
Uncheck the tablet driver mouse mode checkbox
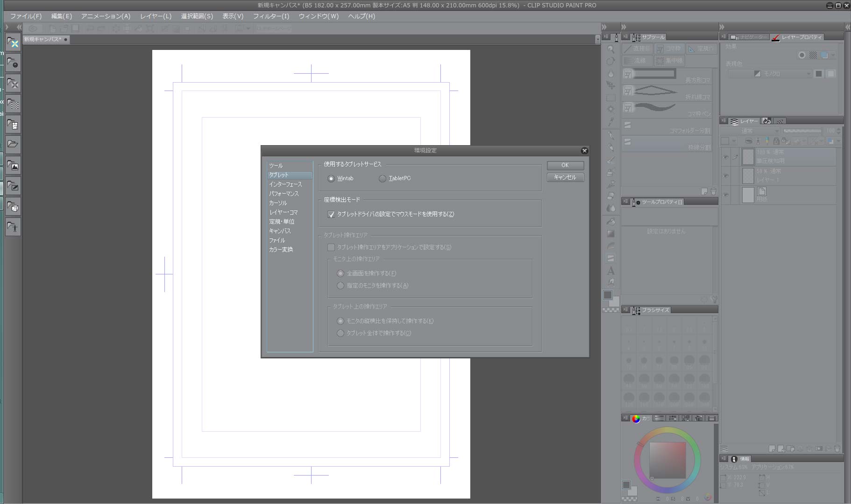331,214
